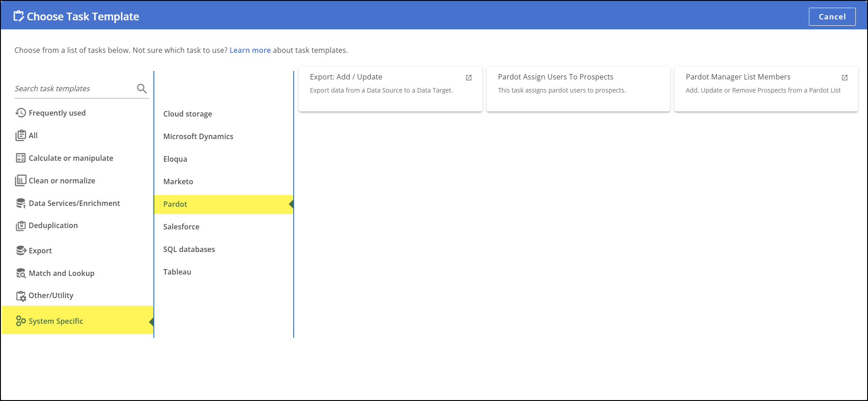The width and height of the screenshot is (868, 401).
Task: Click the Cancel button
Action: (x=832, y=17)
